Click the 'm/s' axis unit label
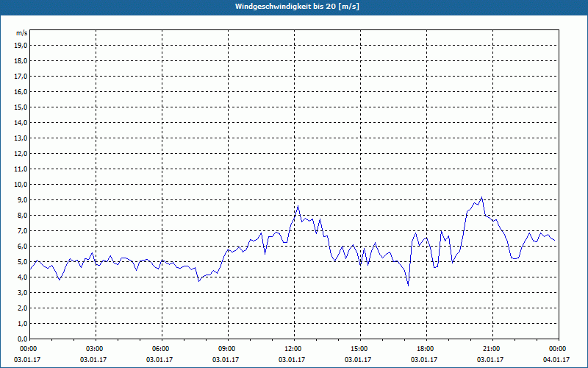588x368 pixels. tap(22, 33)
